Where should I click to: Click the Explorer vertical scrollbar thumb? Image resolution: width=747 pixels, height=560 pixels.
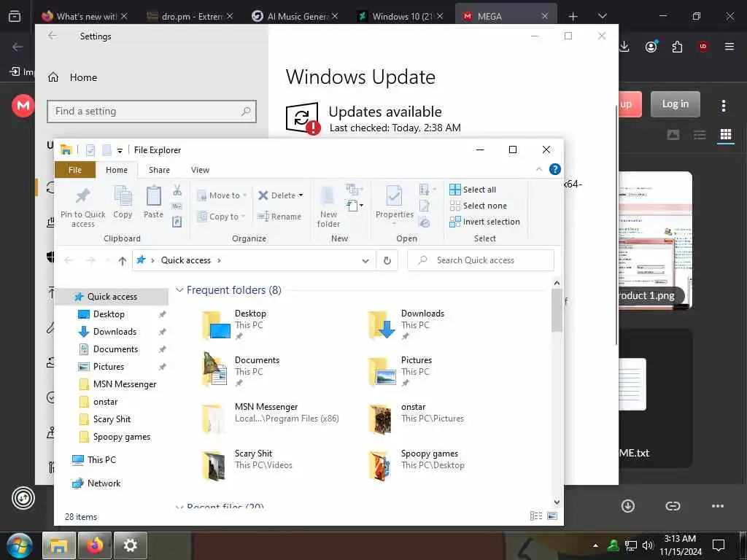pyautogui.click(x=557, y=310)
